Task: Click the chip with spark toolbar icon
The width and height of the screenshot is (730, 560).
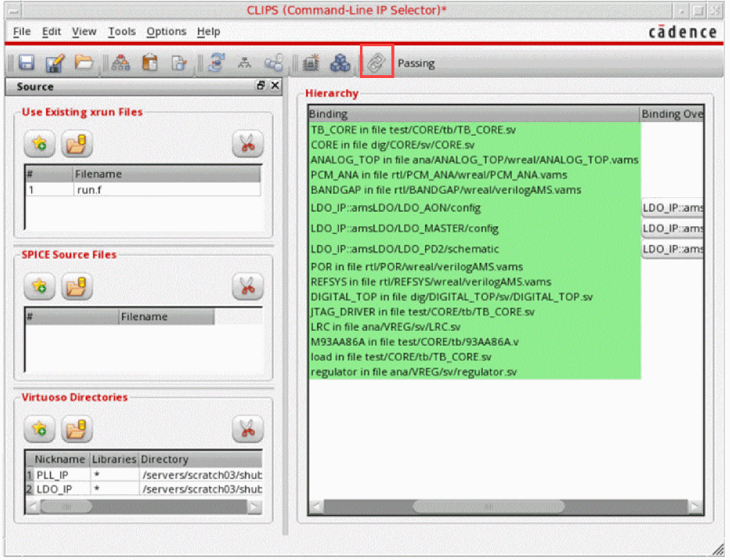Action: [x=311, y=63]
